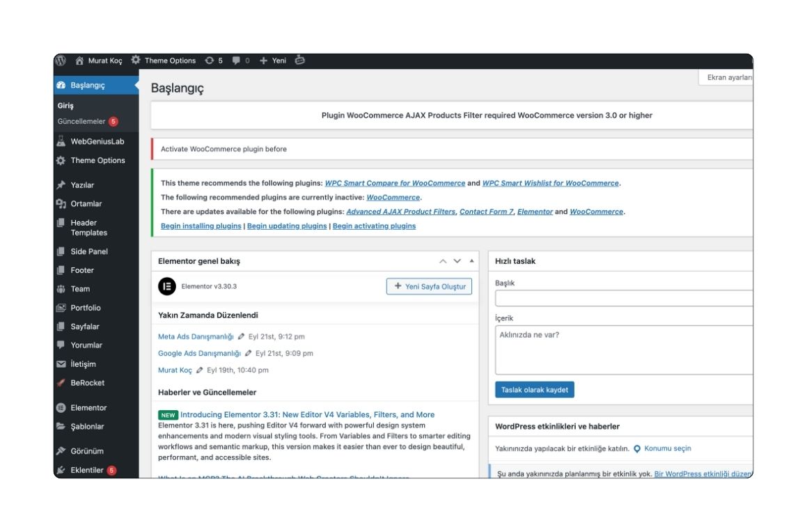The height and width of the screenshot is (532, 807).
Task: Click the WordPress logo in the admin bar
Action: pos(61,61)
